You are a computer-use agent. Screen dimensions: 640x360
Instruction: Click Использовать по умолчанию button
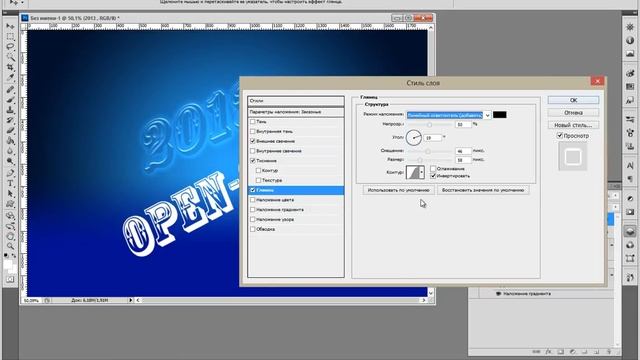point(398,190)
